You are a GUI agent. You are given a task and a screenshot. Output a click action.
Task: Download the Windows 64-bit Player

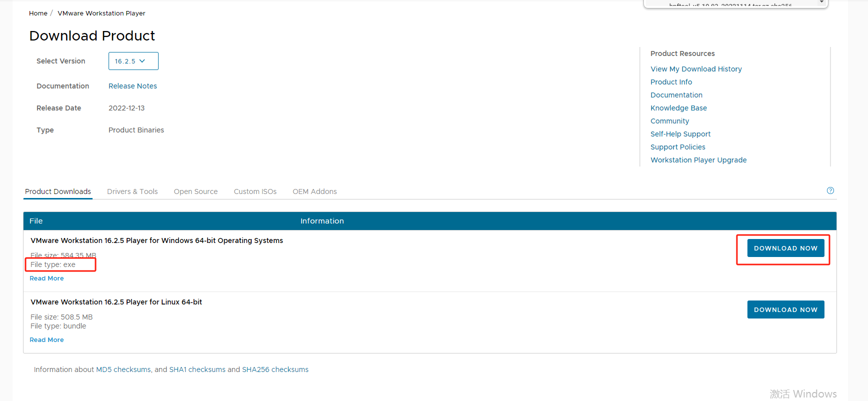click(785, 248)
